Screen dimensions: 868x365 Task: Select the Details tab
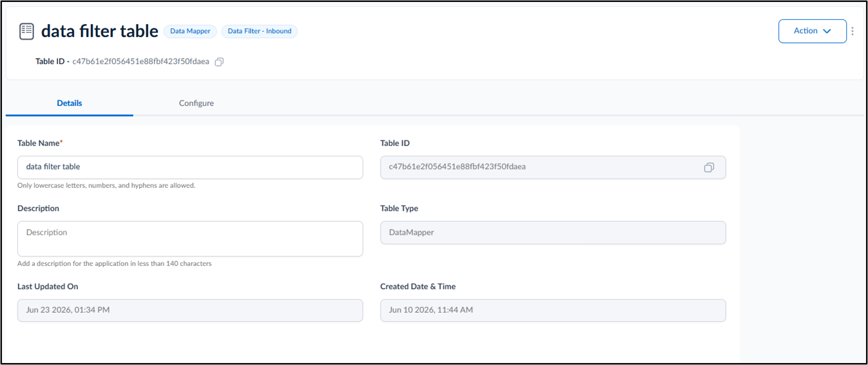(70, 103)
